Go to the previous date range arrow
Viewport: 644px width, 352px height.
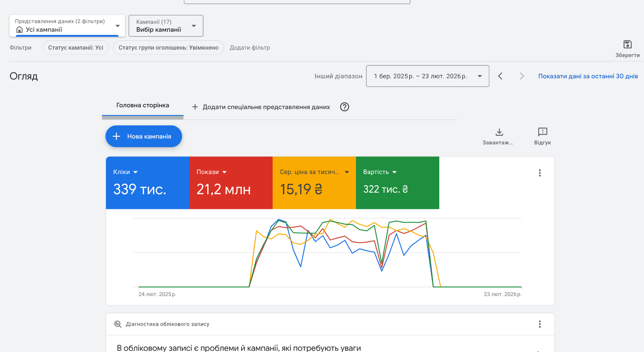click(x=500, y=76)
